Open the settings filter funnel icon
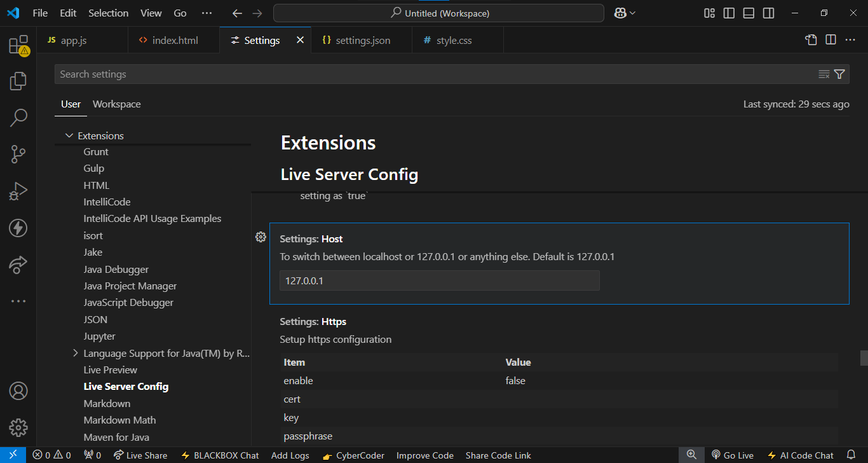 (839, 74)
